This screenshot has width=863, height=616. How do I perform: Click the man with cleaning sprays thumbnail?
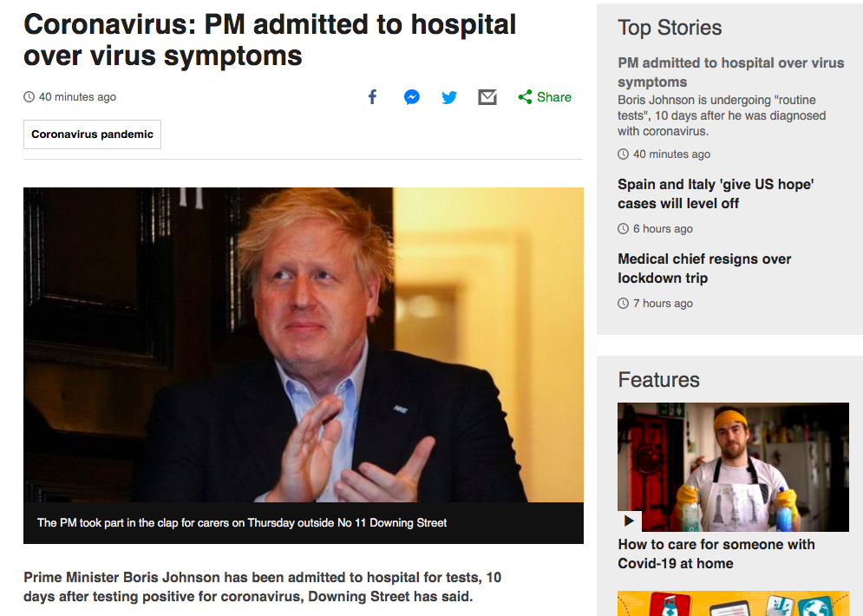coord(733,467)
